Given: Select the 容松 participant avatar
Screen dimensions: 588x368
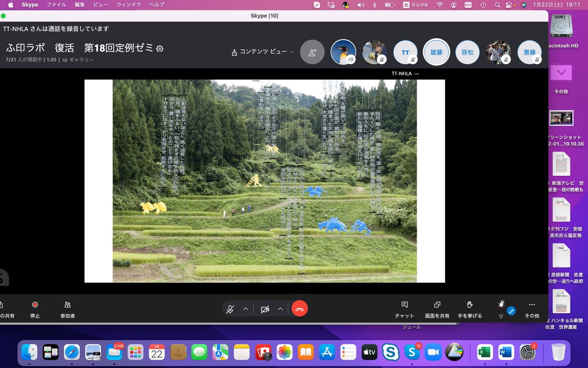Looking at the screenshot, I should point(468,52).
